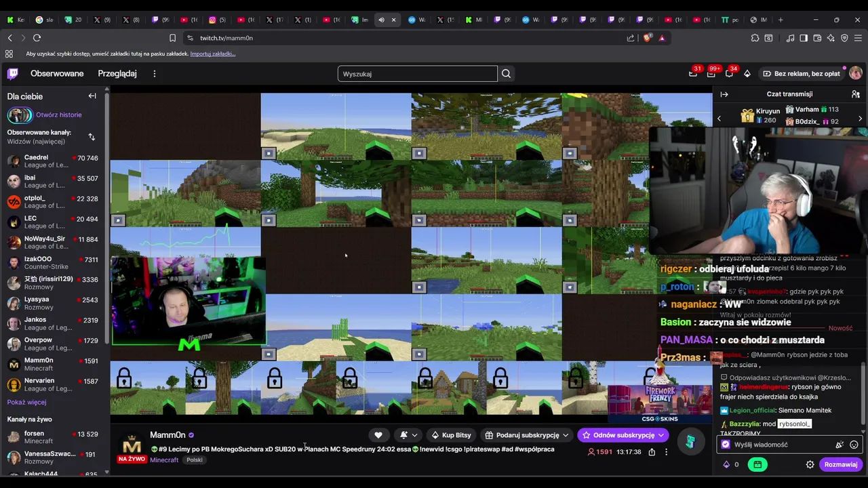Click 'Pokaż więcej' in sidebar
868x488 pixels.
(x=26, y=402)
